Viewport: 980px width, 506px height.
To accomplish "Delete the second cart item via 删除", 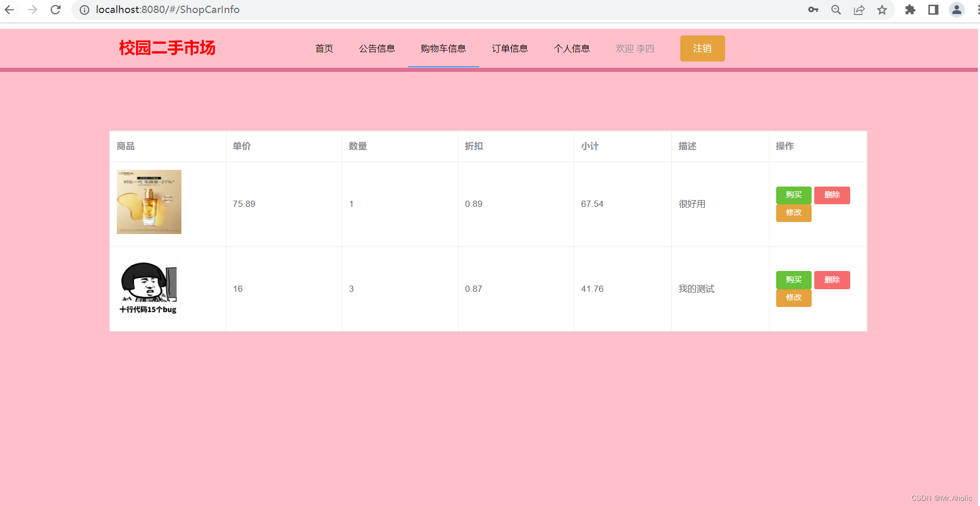I will 832,280.
